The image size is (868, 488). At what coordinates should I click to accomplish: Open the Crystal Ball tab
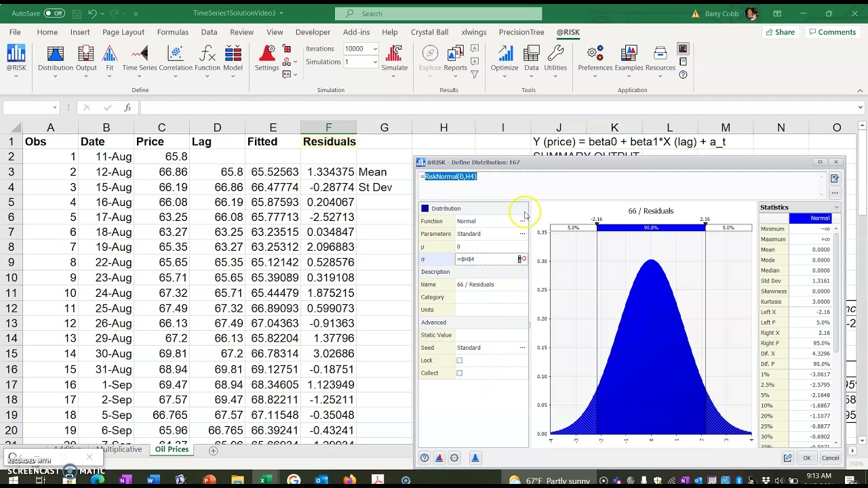tap(429, 32)
